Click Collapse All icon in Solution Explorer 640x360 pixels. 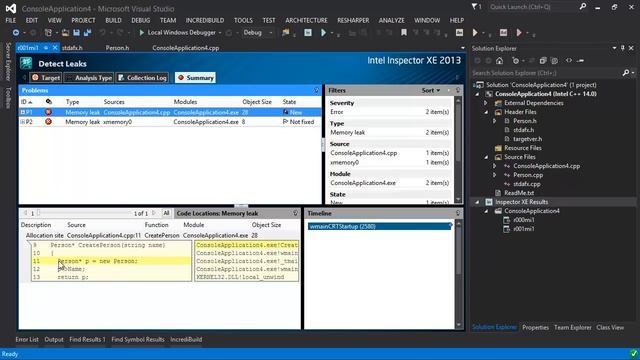(543, 61)
